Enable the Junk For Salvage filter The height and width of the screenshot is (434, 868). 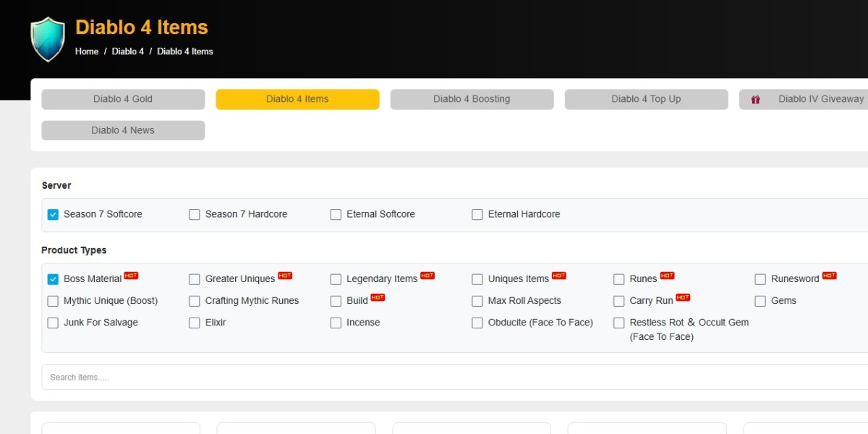[x=53, y=323]
